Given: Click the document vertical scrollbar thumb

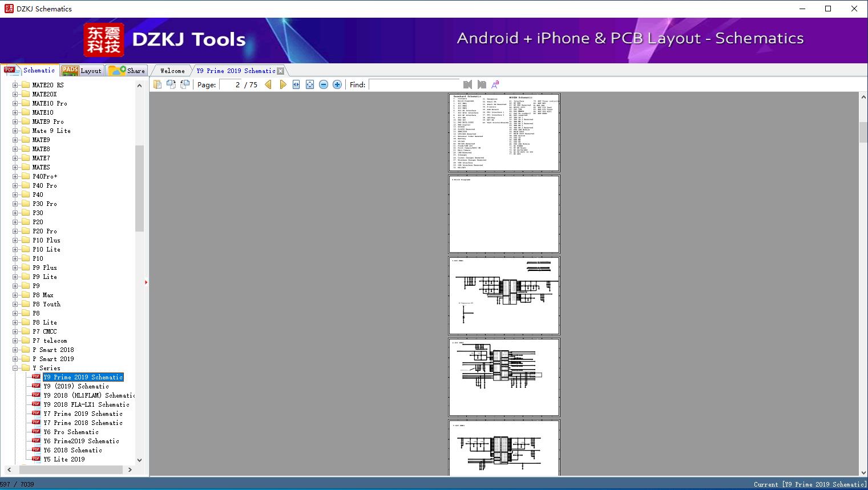Looking at the screenshot, I should pyautogui.click(x=863, y=132).
